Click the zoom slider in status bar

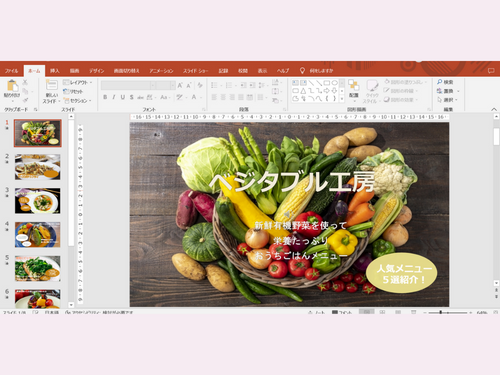click(x=448, y=312)
